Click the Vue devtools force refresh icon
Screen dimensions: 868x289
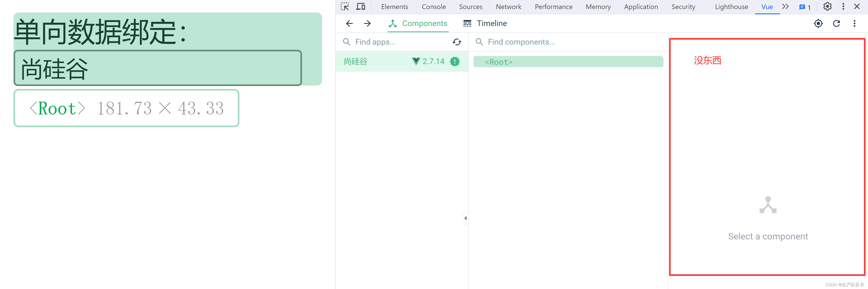836,23
